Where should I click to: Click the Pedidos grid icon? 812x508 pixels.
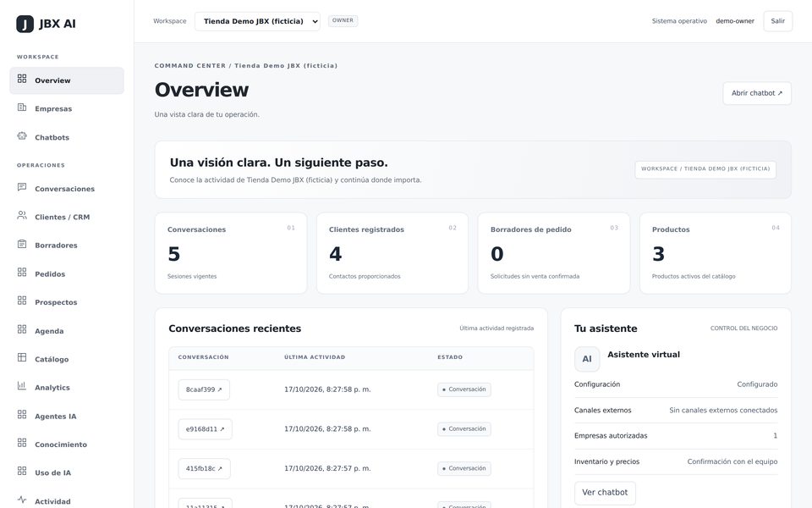click(22, 273)
